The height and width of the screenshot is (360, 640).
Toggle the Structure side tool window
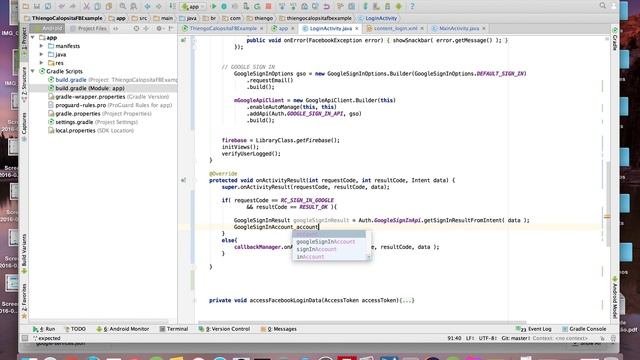pyautogui.click(x=24, y=84)
